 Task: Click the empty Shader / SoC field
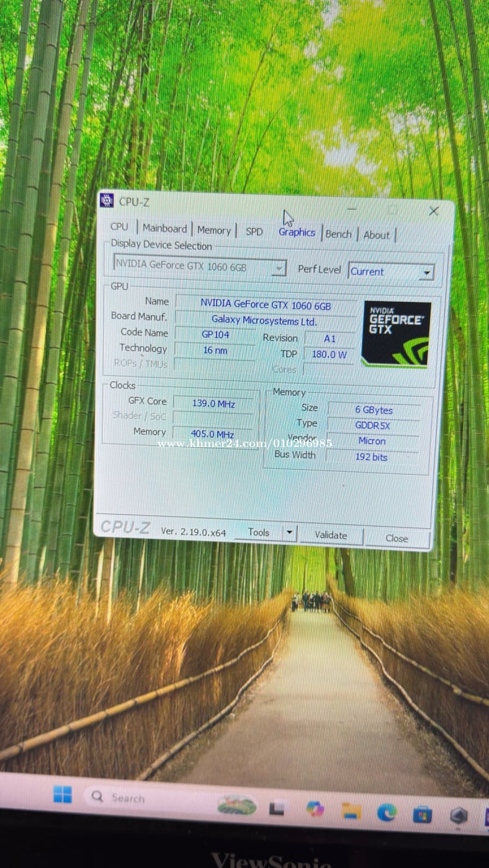click(213, 418)
